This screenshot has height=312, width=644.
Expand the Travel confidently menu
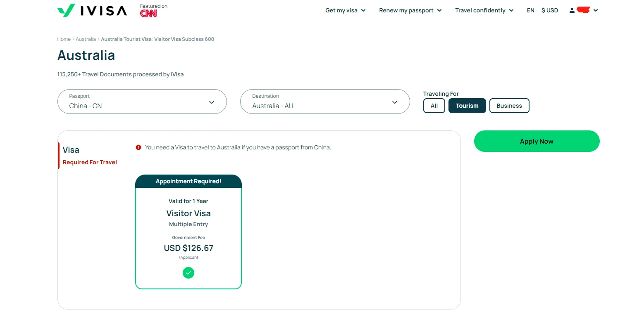484,10
